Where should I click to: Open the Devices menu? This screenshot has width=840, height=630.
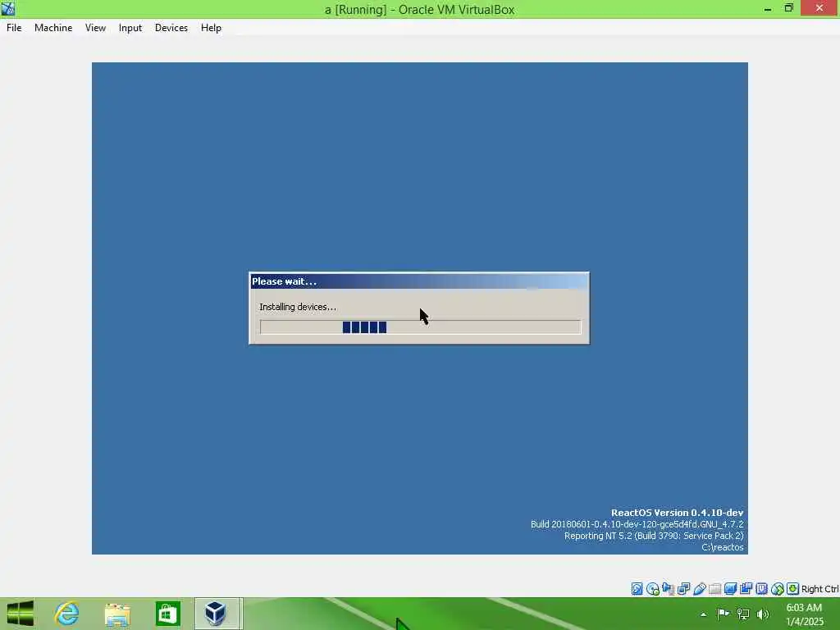(171, 28)
